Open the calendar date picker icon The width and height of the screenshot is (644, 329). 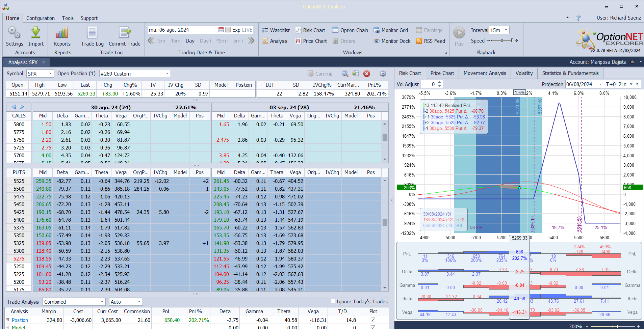tap(221, 30)
